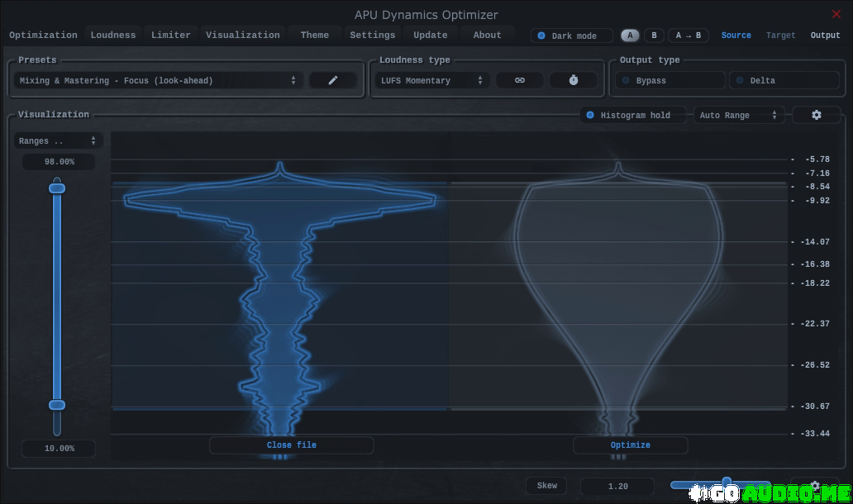Open the Auto Range dropdown
This screenshot has height=504, width=853.
(739, 116)
